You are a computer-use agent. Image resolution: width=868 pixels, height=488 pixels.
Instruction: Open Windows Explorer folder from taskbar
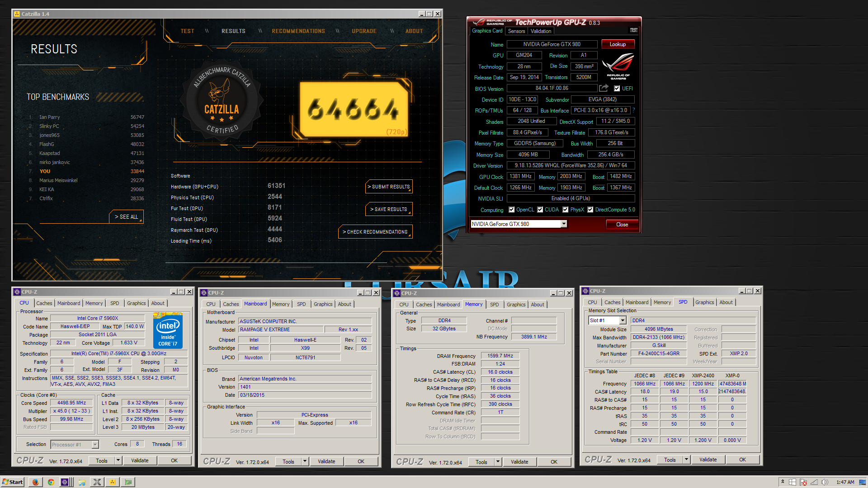point(82,482)
